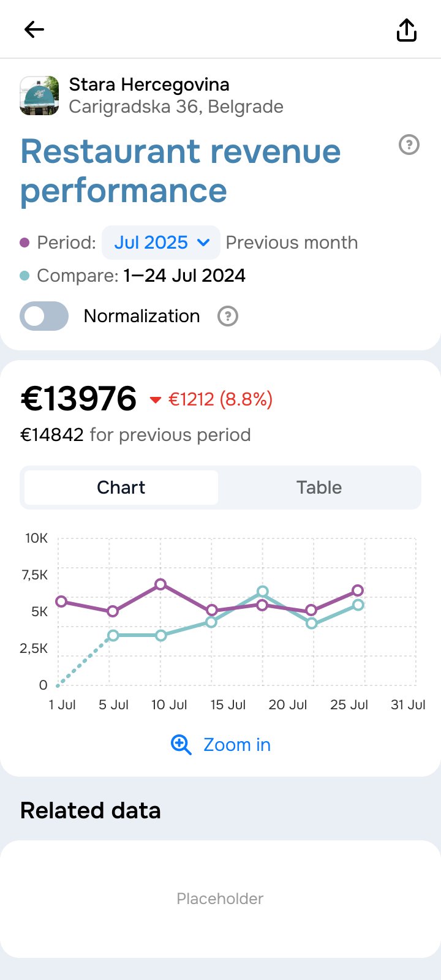Tap the teal data point near 20 Jul
This screenshot has height=980, width=441.
pos(263,592)
